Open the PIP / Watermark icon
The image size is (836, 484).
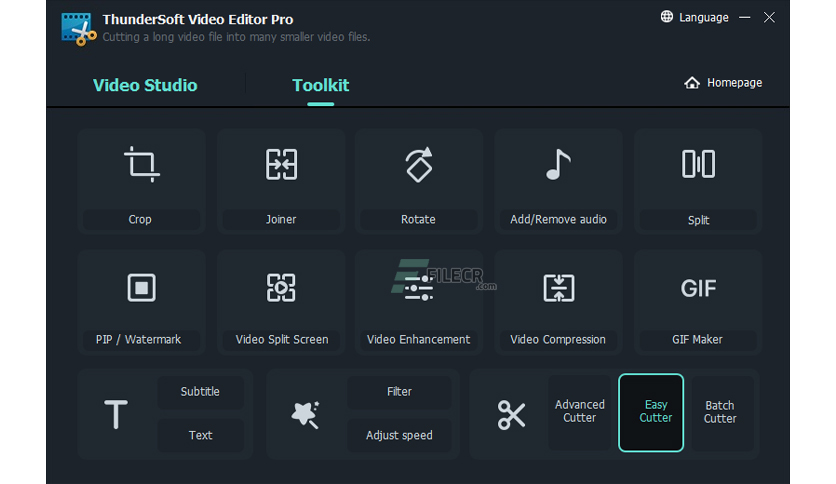click(x=142, y=288)
